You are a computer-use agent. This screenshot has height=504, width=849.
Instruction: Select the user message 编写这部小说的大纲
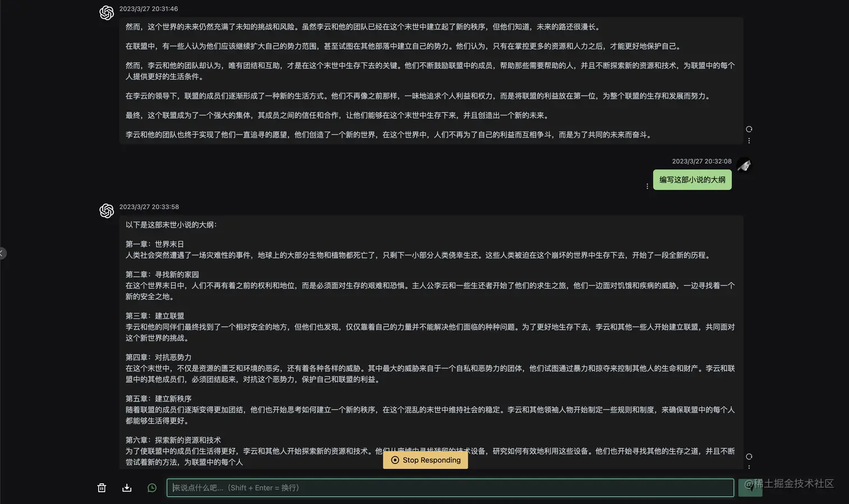click(x=692, y=180)
